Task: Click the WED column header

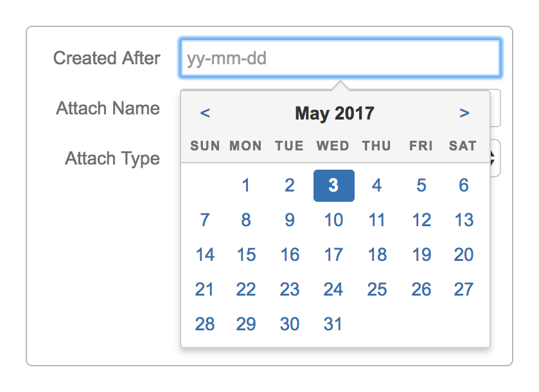Action: [x=333, y=146]
